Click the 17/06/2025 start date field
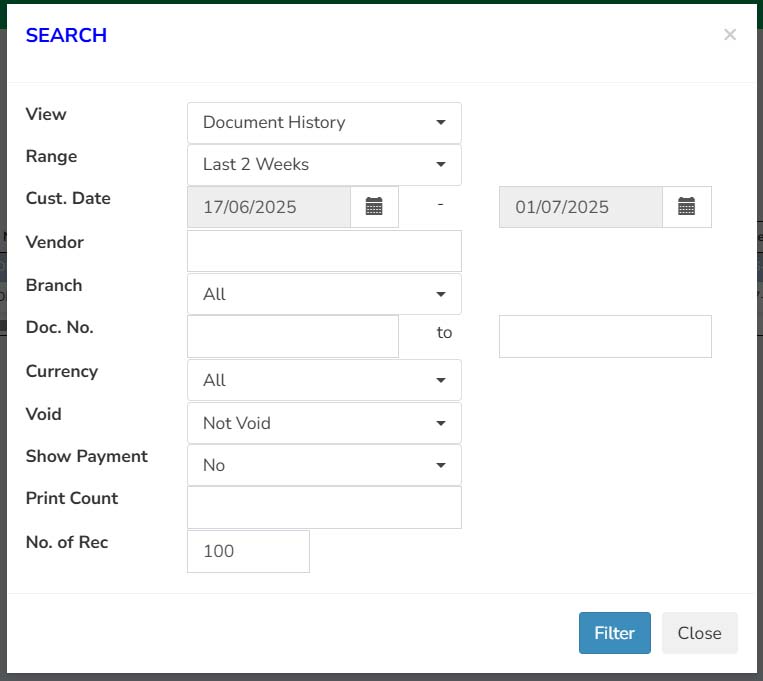 pos(269,207)
